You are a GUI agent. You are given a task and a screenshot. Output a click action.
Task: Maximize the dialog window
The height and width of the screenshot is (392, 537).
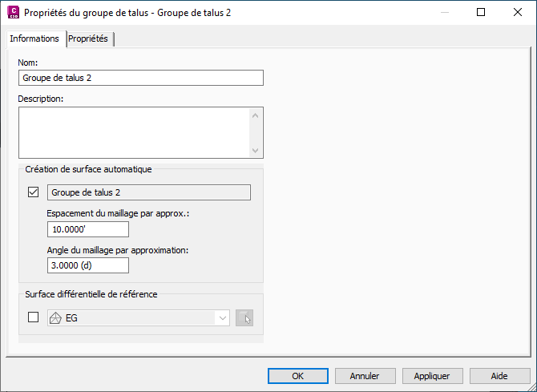481,13
